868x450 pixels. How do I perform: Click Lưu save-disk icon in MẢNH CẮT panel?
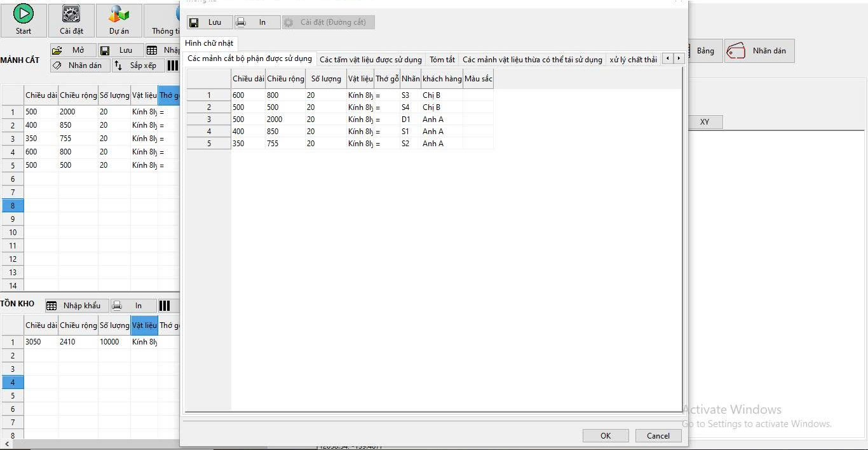tap(105, 50)
